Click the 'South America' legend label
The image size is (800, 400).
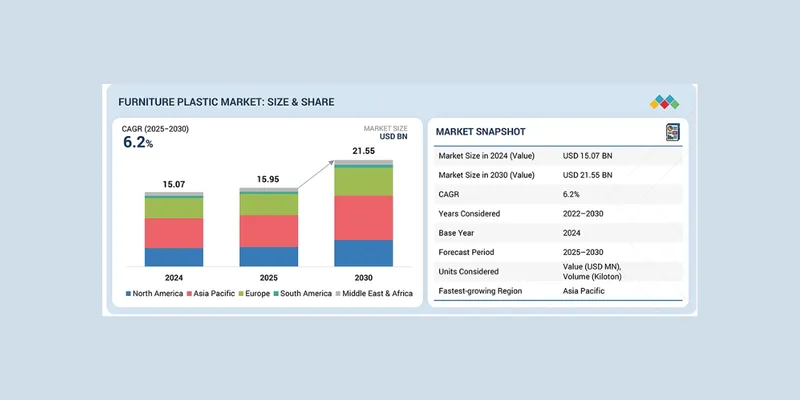[306, 293]
